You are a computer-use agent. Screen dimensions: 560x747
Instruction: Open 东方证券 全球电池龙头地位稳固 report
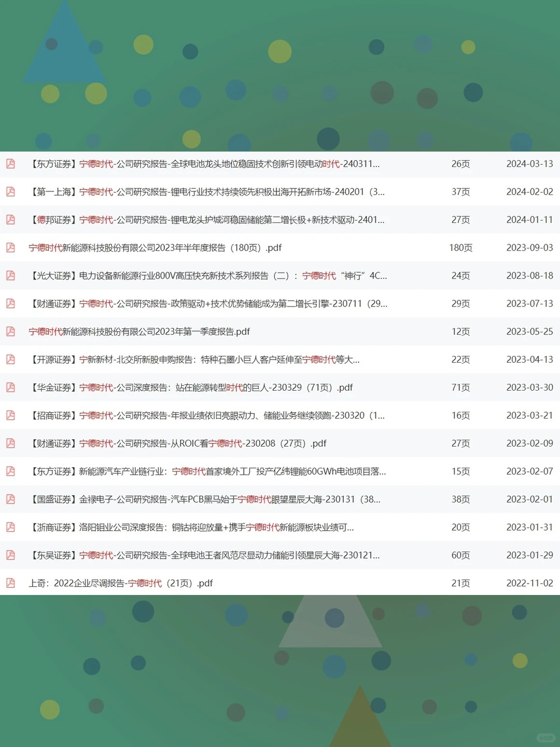204,164
